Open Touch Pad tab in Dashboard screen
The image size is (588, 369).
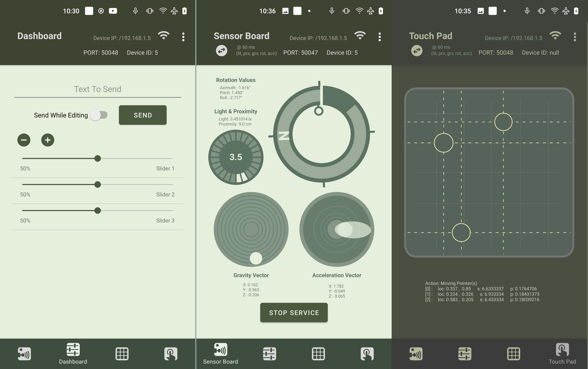171,354
